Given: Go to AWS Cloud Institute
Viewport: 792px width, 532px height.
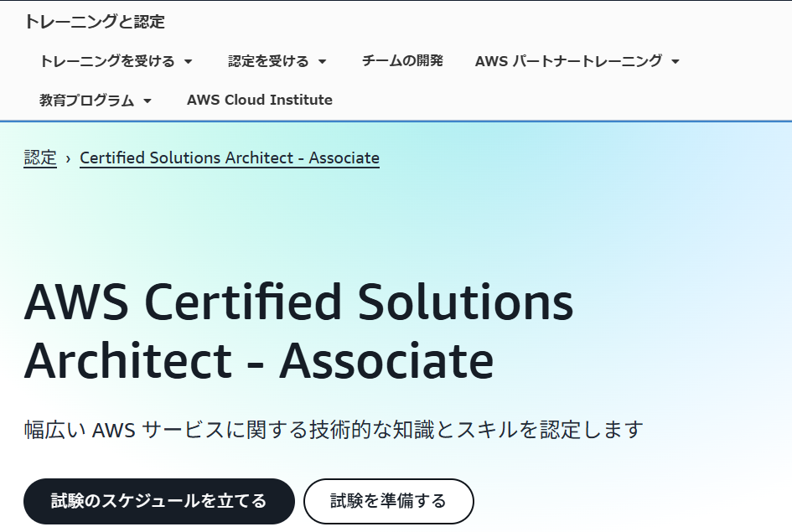Looking at the screenshot, I should 260,100.
